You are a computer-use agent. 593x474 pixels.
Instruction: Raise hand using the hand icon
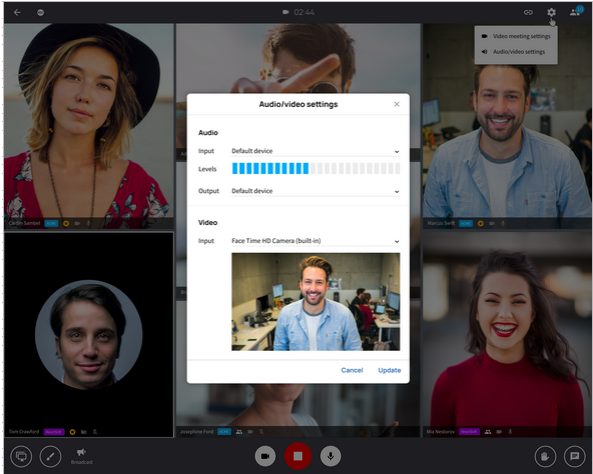(545, 456)
